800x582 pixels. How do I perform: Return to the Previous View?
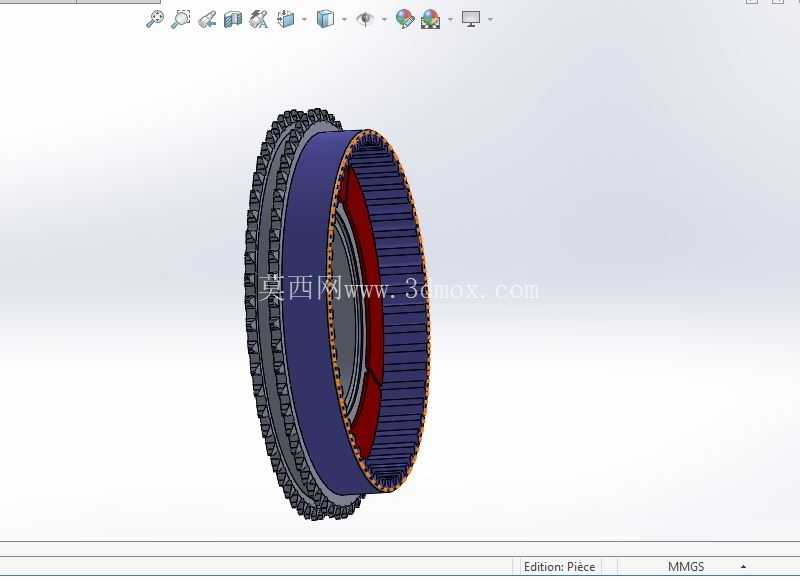pos(207,20)
